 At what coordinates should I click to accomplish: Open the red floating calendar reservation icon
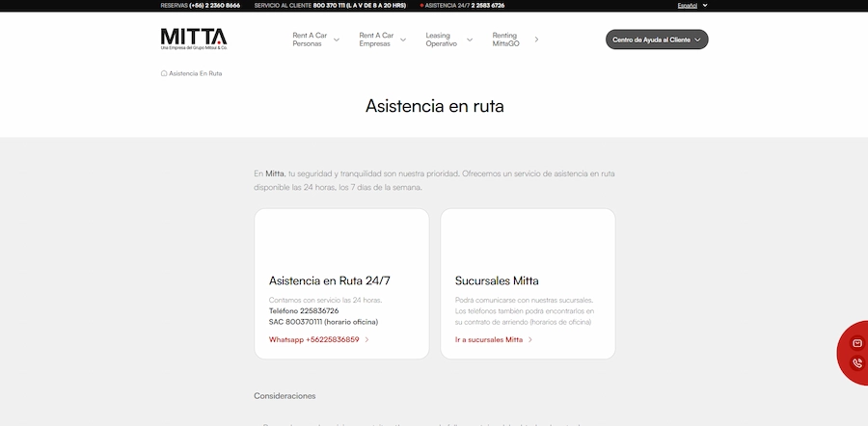(857, 343)
